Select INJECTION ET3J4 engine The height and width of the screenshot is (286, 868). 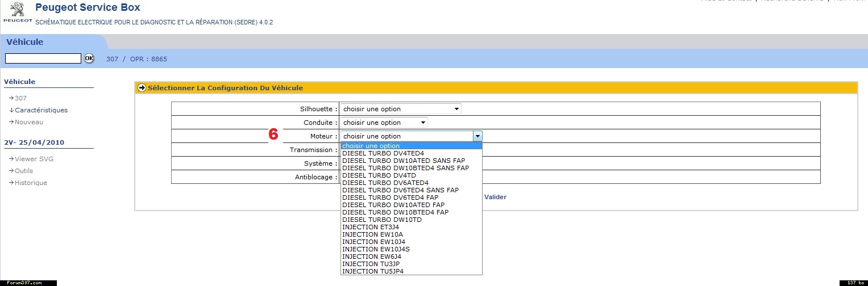[411, 227]
